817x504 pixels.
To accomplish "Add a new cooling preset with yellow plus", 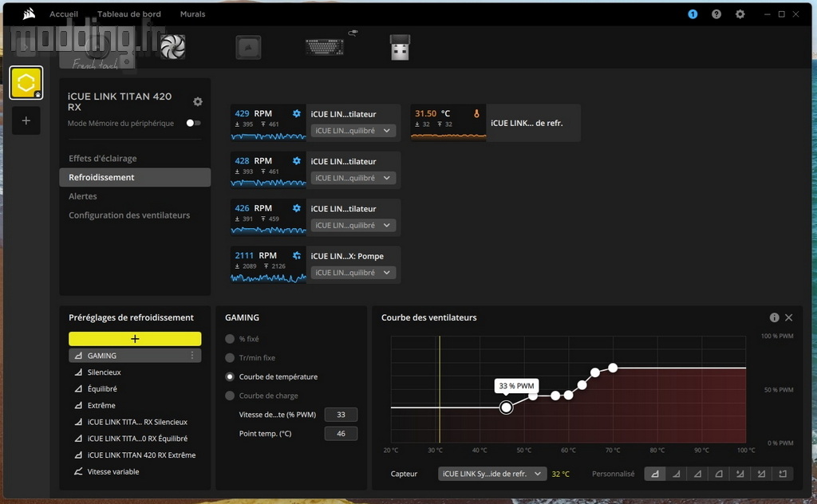I will point(135,338).
